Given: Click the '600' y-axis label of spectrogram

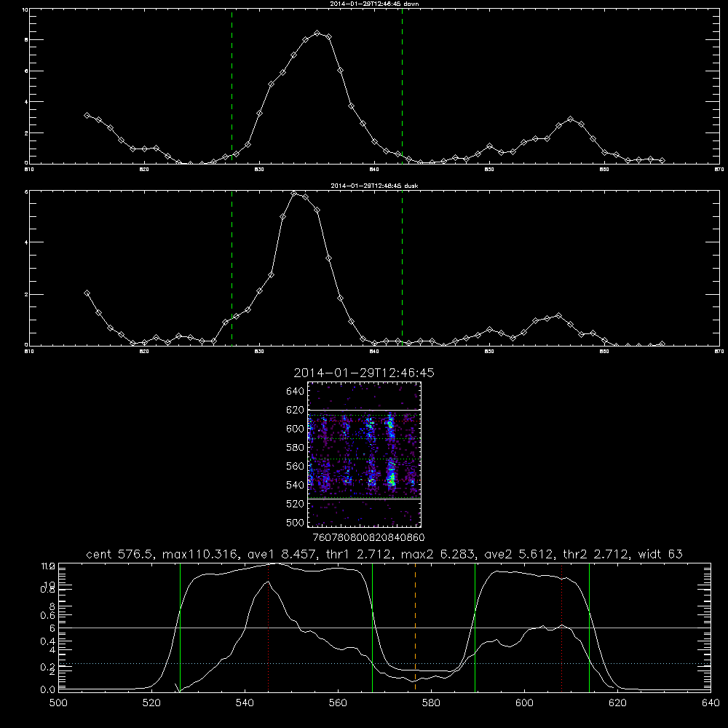Looking at the screenshot, I should coord(296,429).
